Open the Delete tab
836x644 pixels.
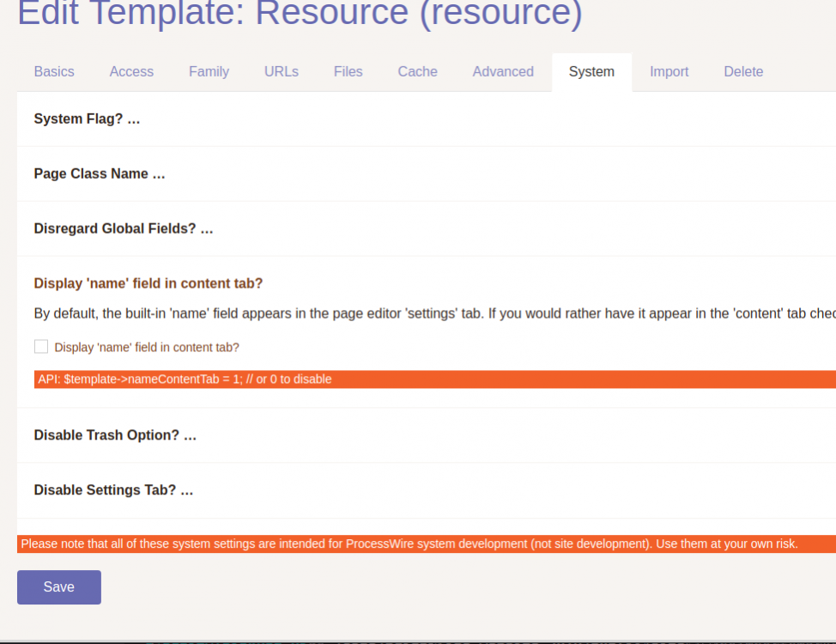[743, 72]
